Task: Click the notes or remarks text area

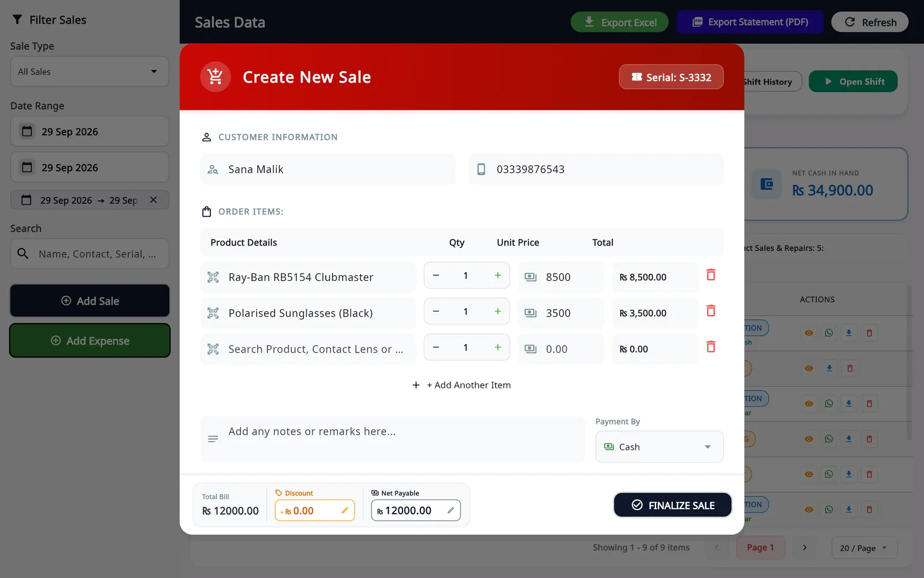Action: tap(393, 439)
